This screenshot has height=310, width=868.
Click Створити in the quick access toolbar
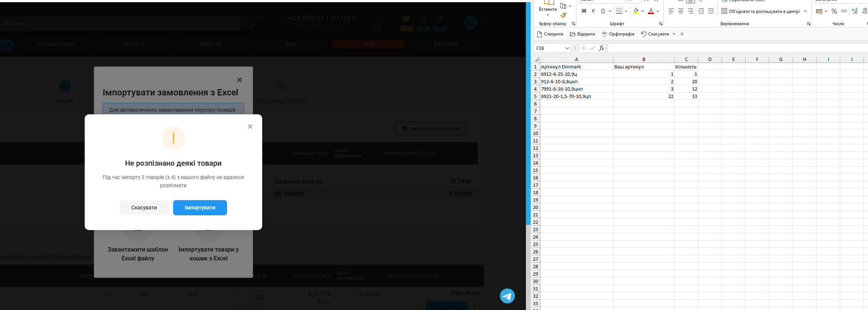(x=550, y=34)
